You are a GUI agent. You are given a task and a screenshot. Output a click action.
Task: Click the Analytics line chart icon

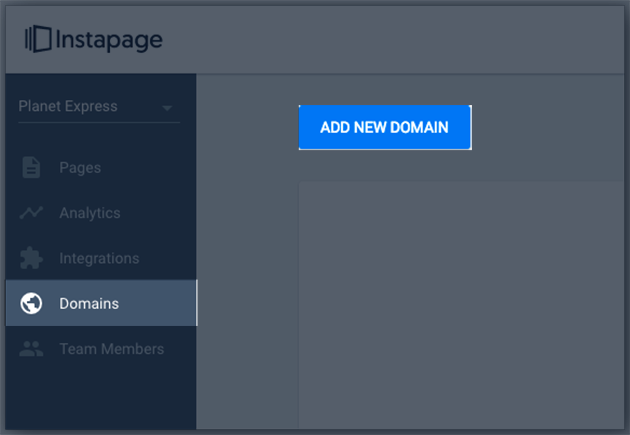(x=31, y=212)
